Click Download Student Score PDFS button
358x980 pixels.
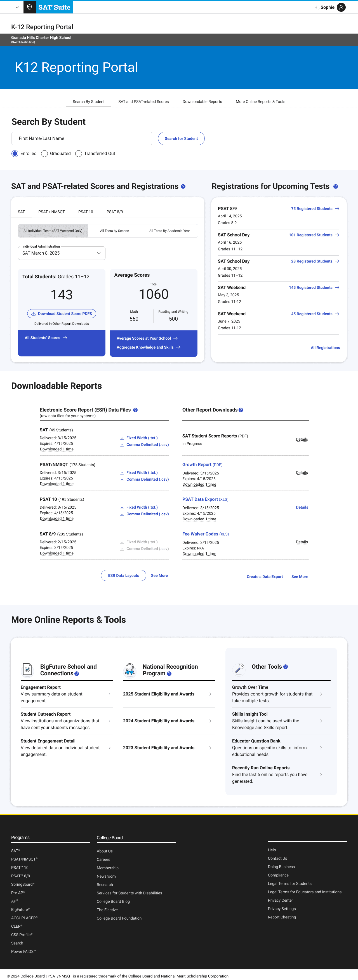click(x=62, y=314)
